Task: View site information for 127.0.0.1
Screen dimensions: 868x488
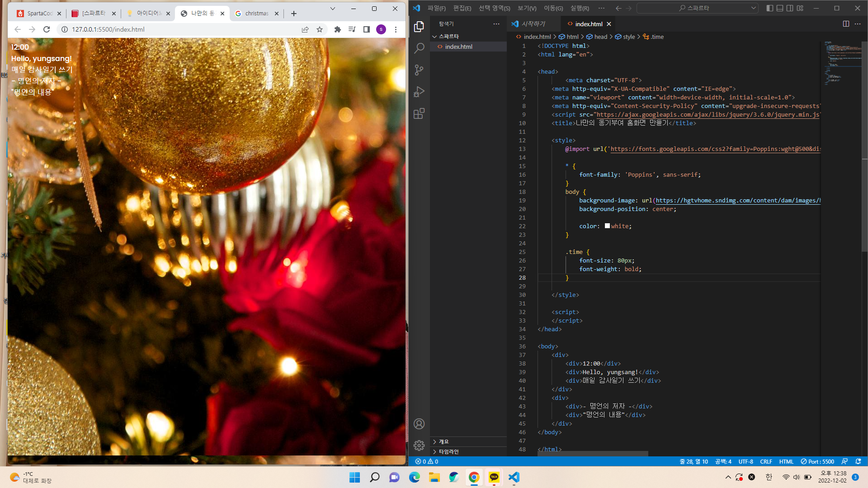Action: (x=65, y=29)
